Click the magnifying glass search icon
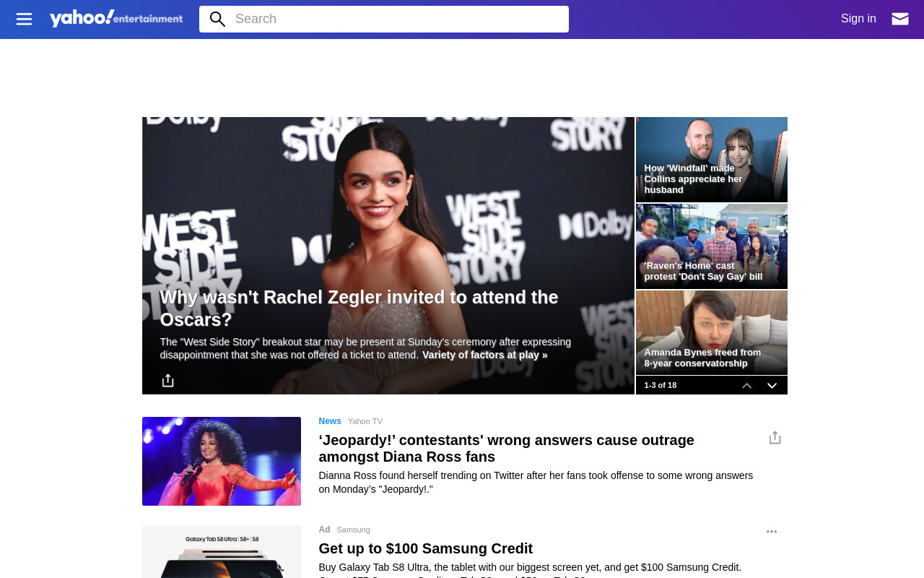The width and height of the screenshot is (924, 578). 217,19
